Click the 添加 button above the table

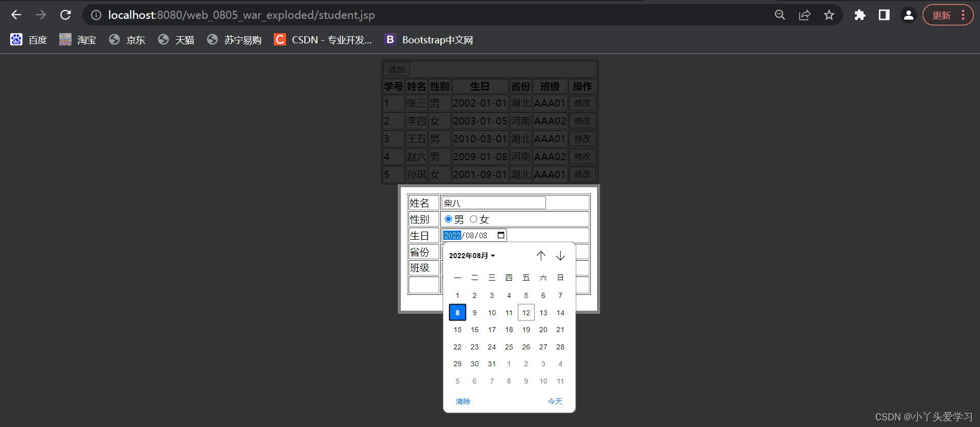tap(397, 69)
